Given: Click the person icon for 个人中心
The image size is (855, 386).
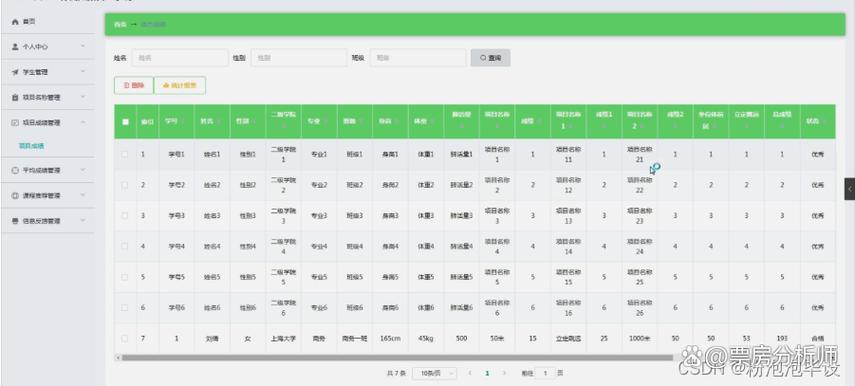Looking at the screenshot, I should click(15, 47).
